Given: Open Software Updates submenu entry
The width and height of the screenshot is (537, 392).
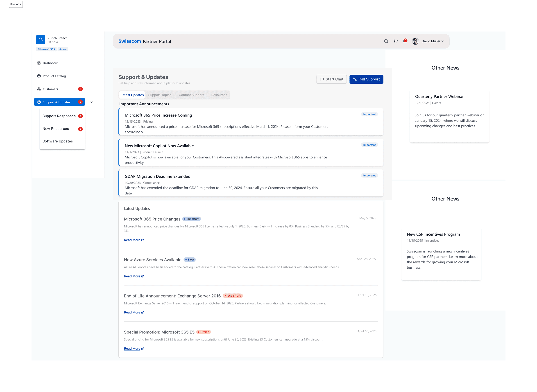Looking at the screenshot, I should click(x=58, y=141).
